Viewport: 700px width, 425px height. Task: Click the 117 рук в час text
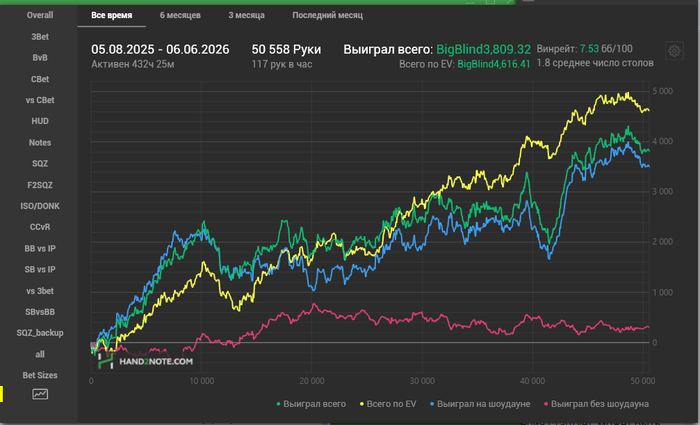tap(282, 64)
